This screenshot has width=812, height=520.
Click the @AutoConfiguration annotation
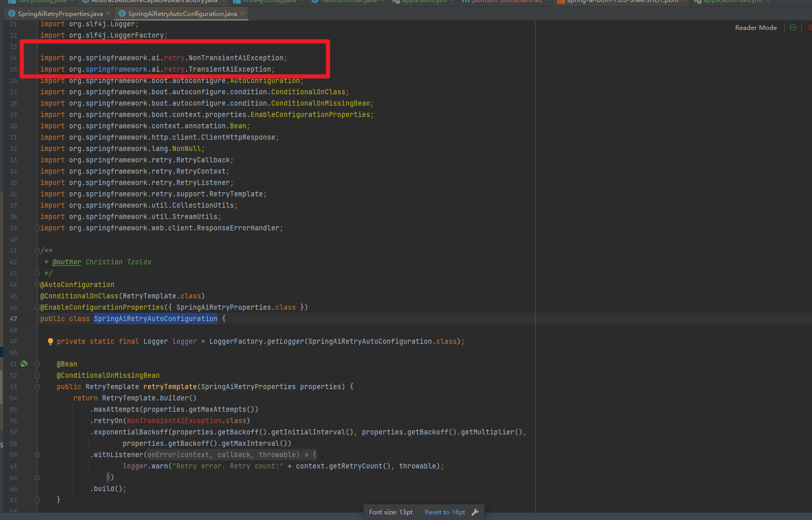77,284
